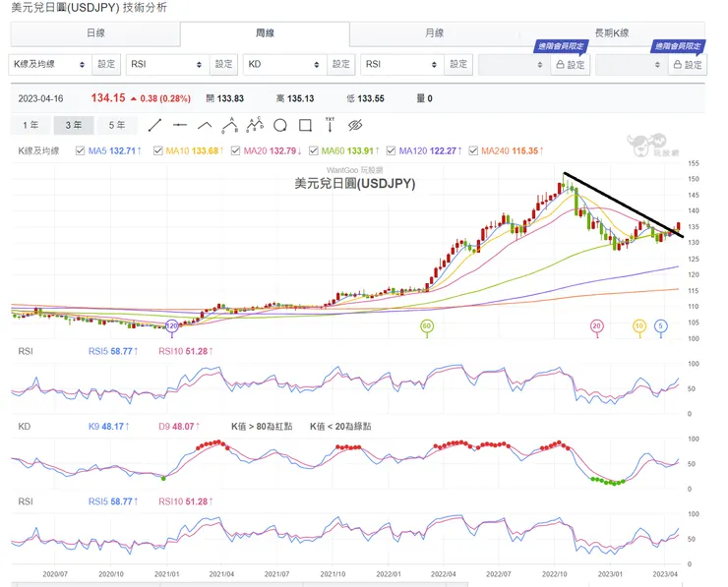Switch to the 長期K線 tab
Image resolution: width=728 pixels, height=587 pixels.
pos(612,33)
